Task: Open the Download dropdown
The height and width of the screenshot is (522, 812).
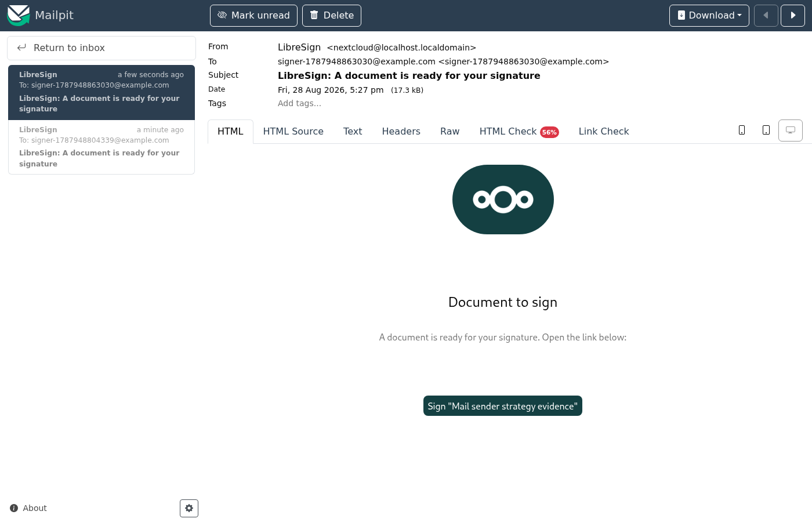Action: tap(709, 16)
